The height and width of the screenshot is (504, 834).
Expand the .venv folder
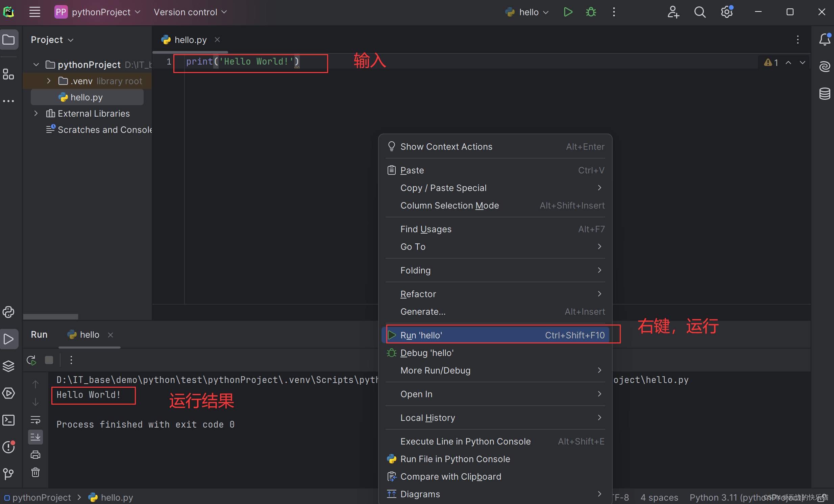(49, 81)
